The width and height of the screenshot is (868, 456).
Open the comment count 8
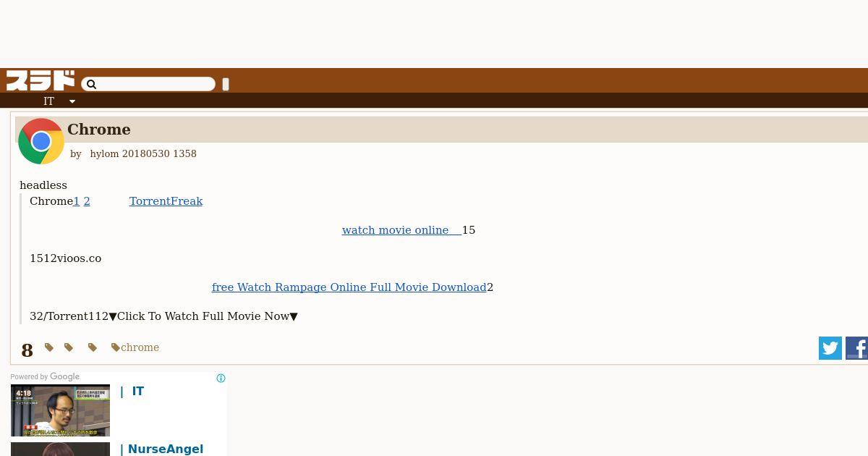click(x=27, y=350)
